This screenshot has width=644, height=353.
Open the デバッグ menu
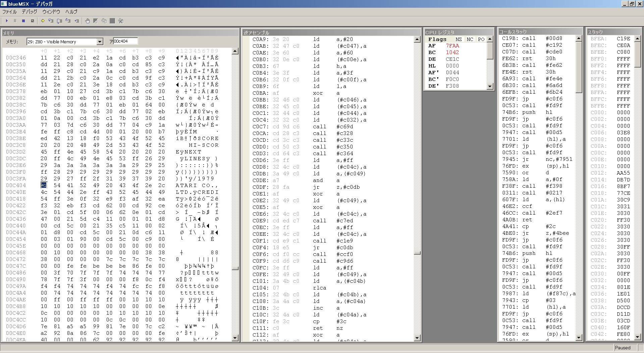point(30,12)
